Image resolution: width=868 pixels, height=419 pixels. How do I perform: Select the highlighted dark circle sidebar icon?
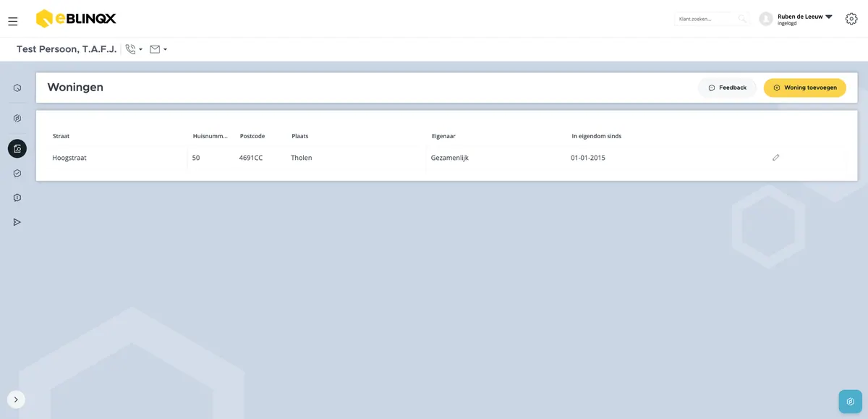coord(17,148)
